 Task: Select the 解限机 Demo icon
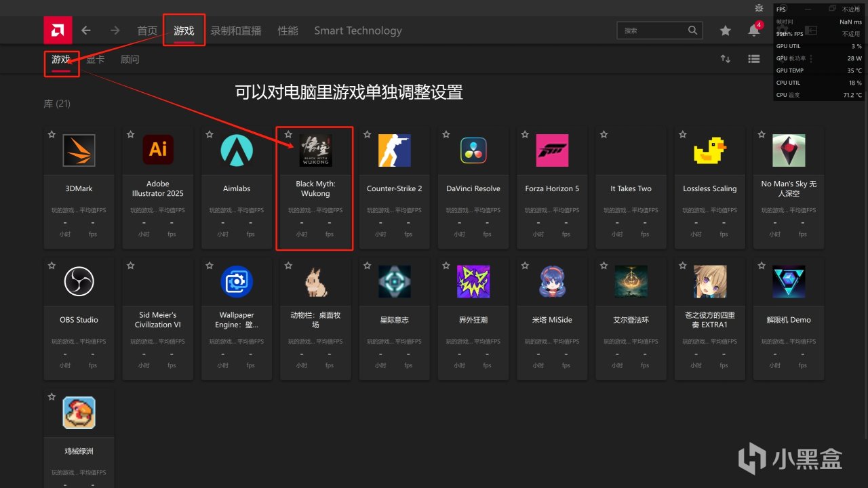[789, 281]
